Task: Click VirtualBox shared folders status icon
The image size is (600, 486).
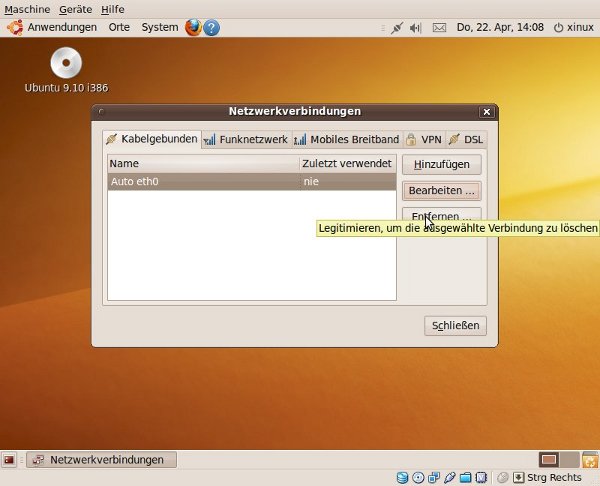Action: coord(466,478)
